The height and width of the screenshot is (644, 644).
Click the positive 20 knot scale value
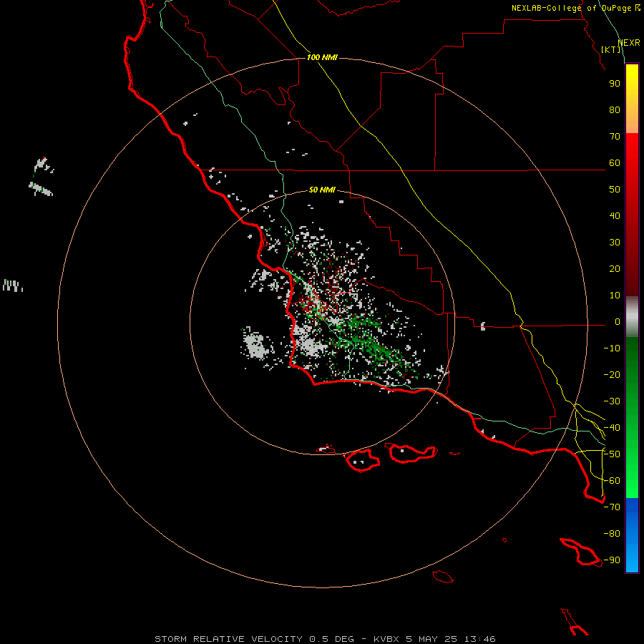[x=615, y=268]
